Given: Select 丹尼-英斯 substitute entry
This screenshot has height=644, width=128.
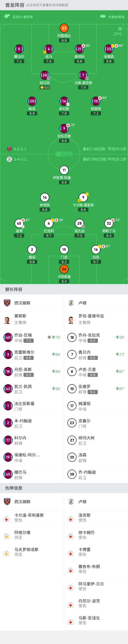Looking at the screenshot, I should 32,372.
